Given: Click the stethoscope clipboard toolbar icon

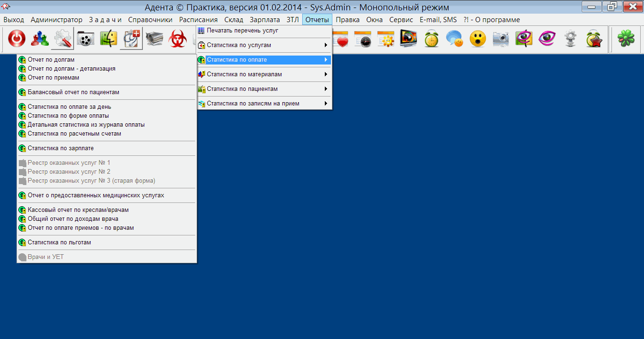Looking at the screenshot, I should click(132, 39).
